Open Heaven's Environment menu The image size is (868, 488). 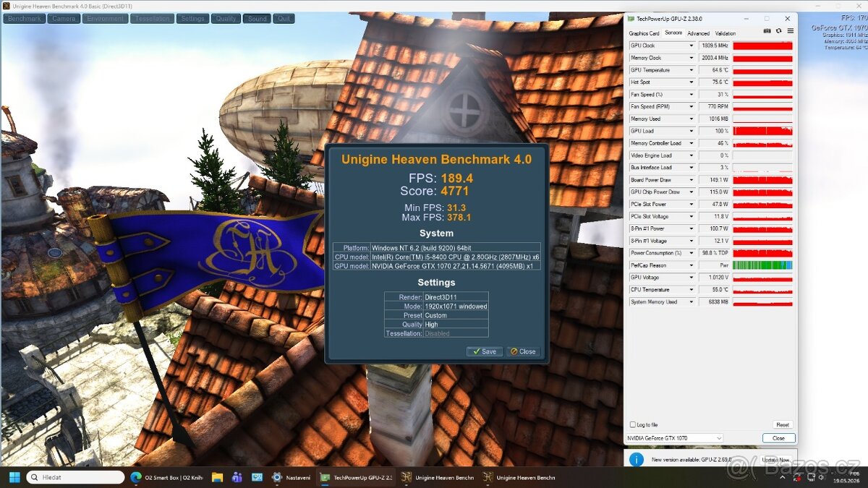[104, 19]
